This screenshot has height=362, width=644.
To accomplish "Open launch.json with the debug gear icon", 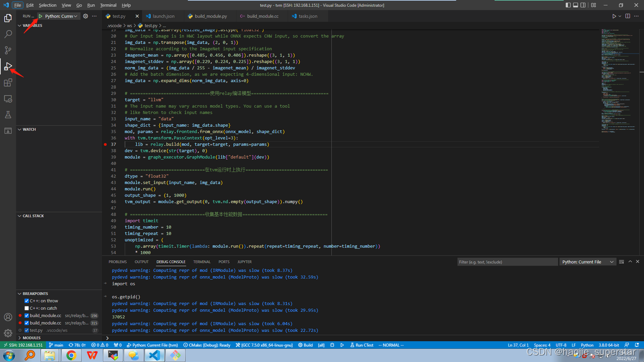I will pos(86,16).
